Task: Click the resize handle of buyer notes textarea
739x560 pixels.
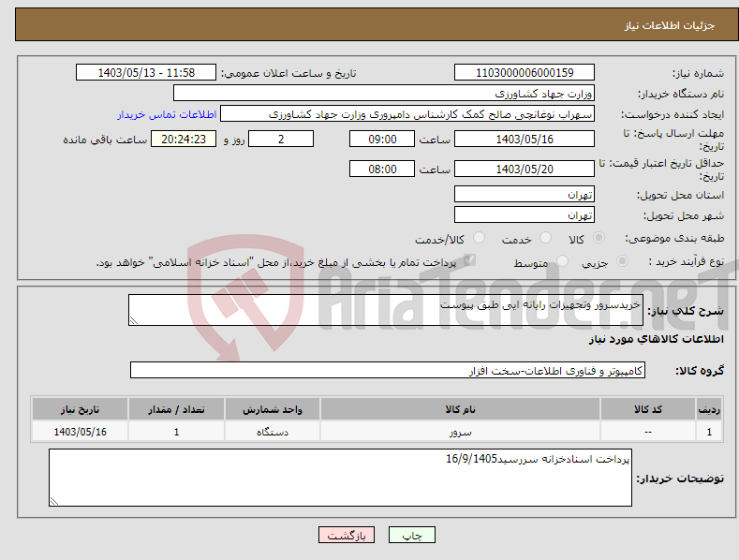Action: (x=54, y=501)
